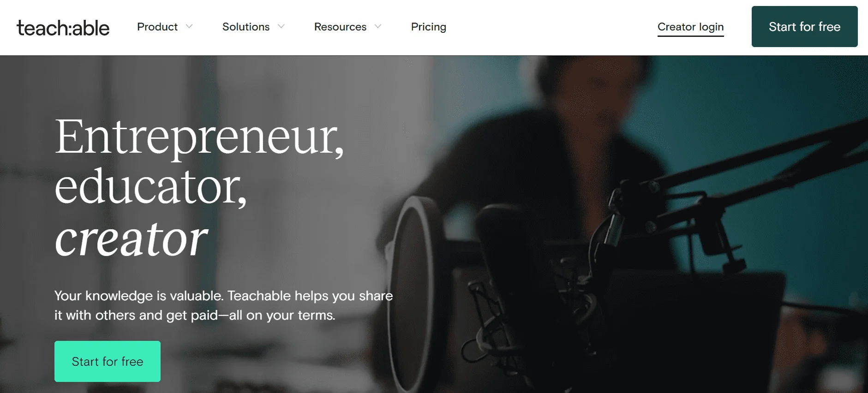This screenshot has height=393, width=868.
Task: Open the Resources menu
Action: [x=340, y=27]
